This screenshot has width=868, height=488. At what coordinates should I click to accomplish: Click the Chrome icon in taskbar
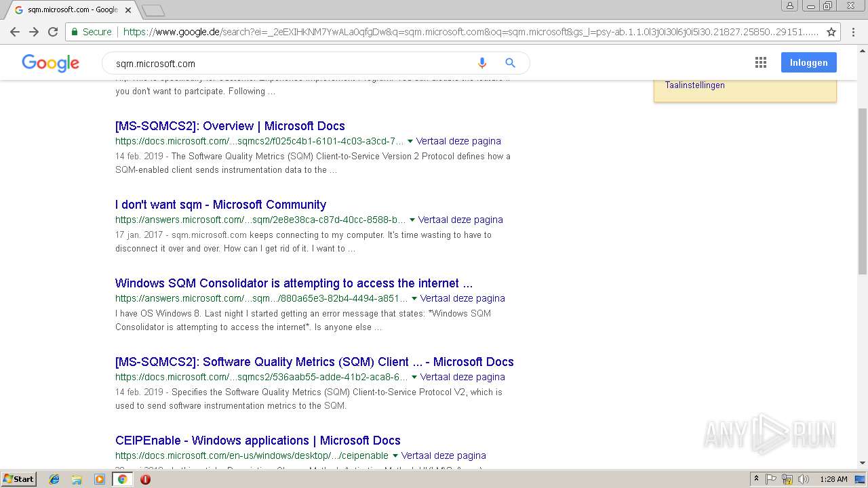[x=123, y=479]
